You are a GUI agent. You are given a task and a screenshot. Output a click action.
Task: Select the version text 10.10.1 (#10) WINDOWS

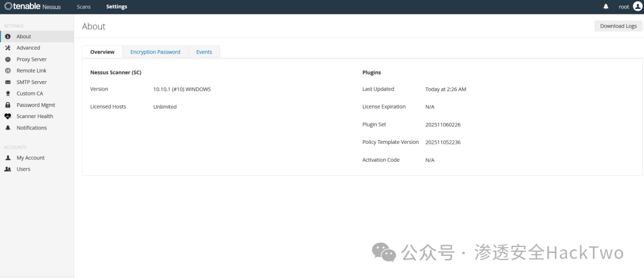click(182, 89)
